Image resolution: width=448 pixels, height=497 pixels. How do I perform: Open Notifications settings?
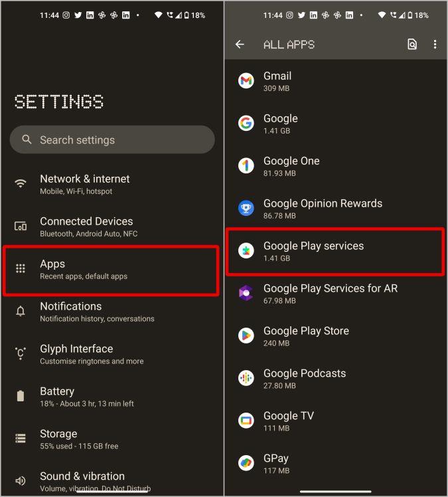[112, 312]
